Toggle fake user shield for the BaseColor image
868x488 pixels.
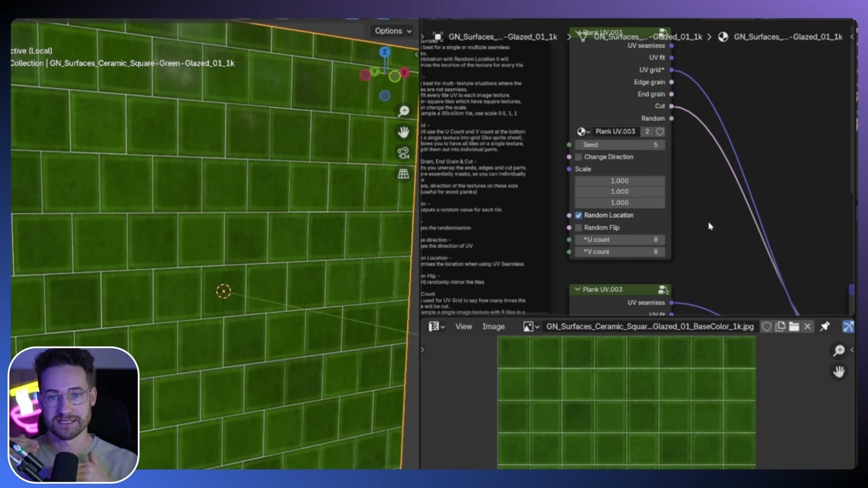point(767,326)
